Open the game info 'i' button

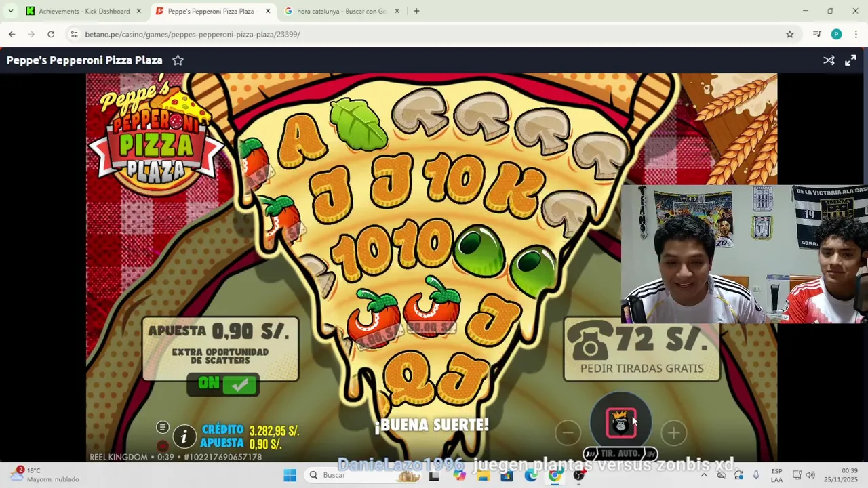184,436
